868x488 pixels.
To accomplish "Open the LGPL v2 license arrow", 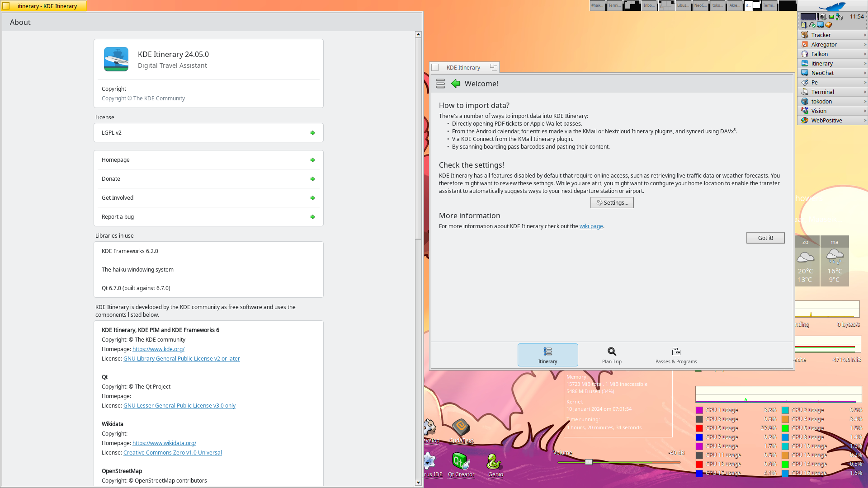I will point(312,133).
